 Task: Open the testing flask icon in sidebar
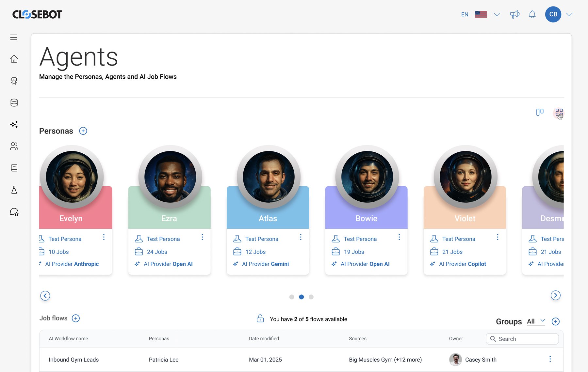(x=14, y=190)
